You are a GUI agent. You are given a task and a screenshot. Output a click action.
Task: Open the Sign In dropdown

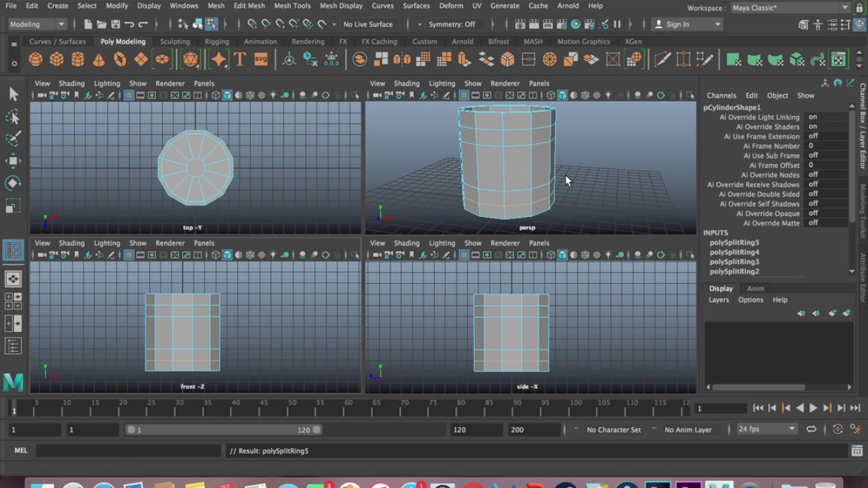coord(688,24)
